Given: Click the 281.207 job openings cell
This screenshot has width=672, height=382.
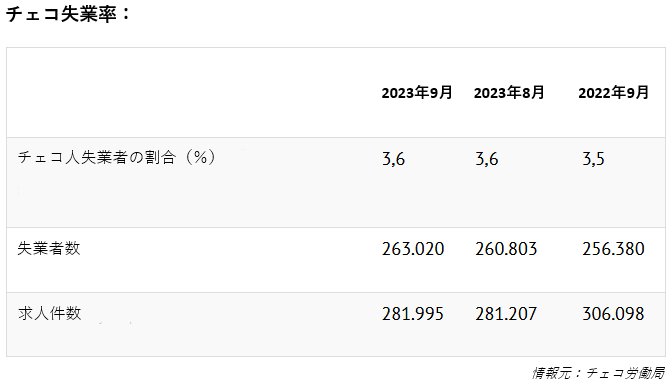Looking at the screenshot, I should pyautogui.click(x=506, y=314).
